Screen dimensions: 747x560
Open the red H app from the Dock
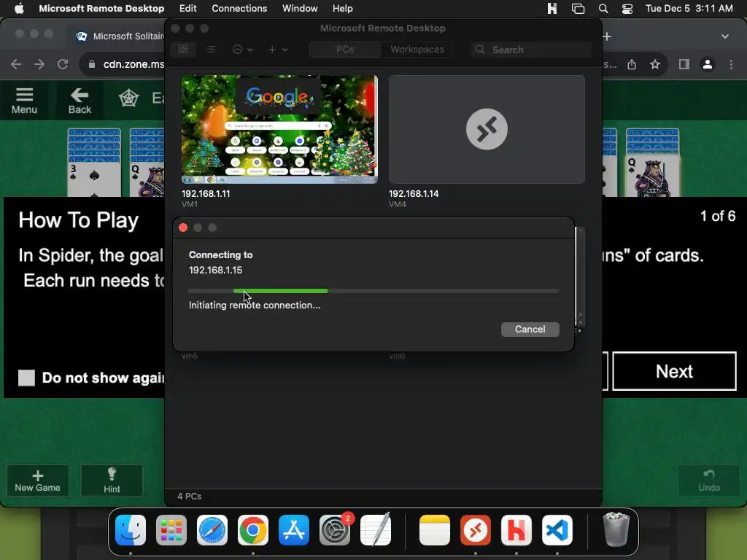(x=516, y=530)
